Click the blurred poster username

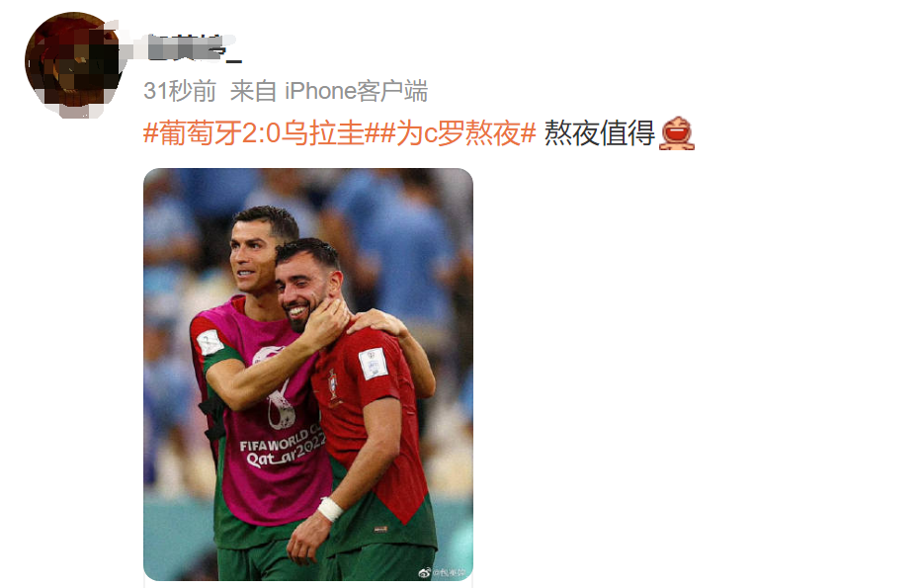coord(192,48)
